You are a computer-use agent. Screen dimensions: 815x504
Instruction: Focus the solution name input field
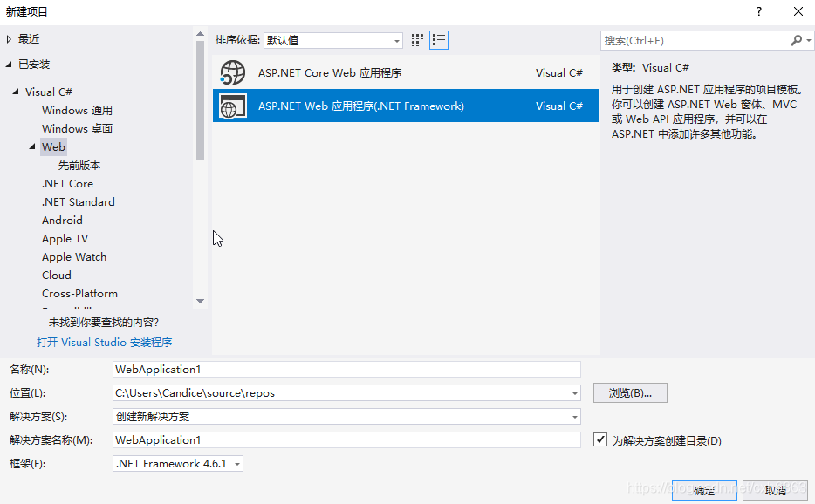346,440
